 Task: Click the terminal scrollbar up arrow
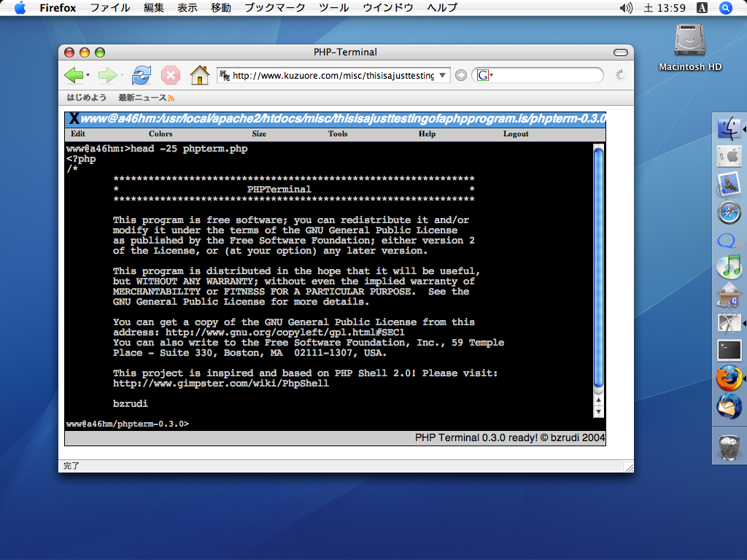[598, 400]
